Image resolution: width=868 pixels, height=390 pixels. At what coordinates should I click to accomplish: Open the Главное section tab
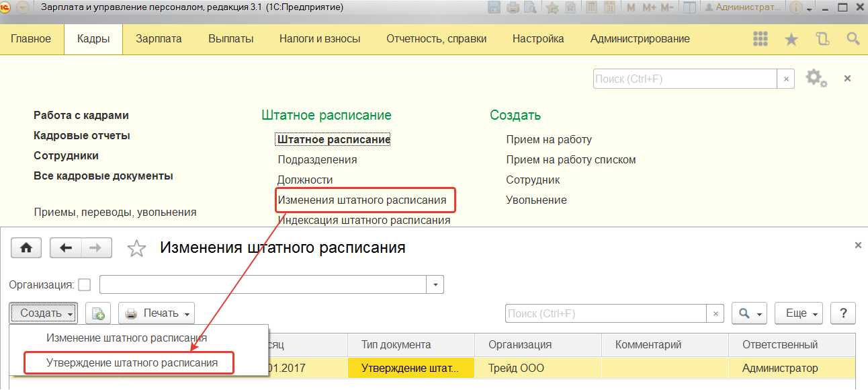click(x=31, y=39)
